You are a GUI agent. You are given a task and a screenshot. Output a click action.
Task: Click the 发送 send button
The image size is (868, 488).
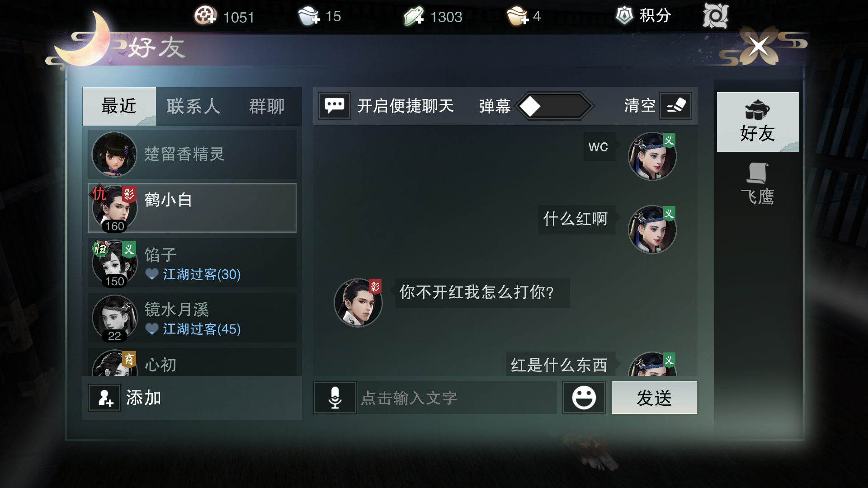(654, 398)
